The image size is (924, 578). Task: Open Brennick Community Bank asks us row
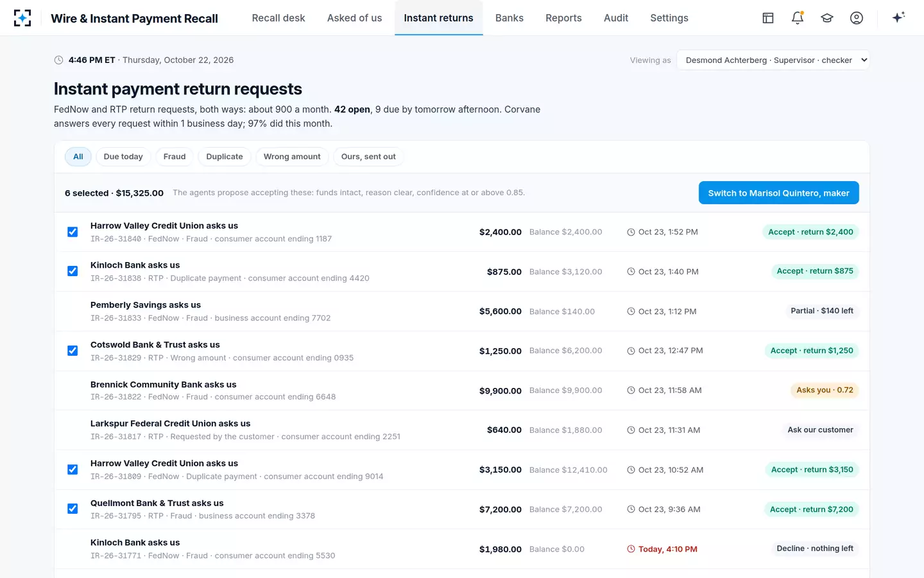tap(462, 390)
